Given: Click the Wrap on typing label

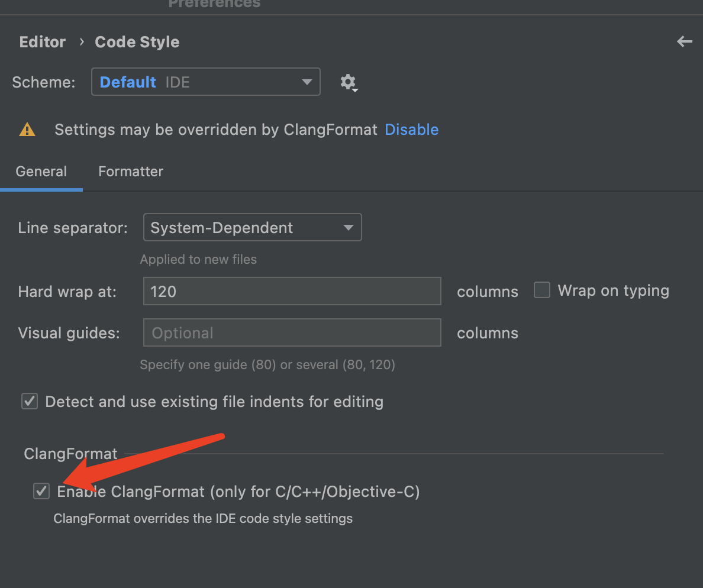Looking at the screenshot, I should pyautogui.click(x=613, y=290).
